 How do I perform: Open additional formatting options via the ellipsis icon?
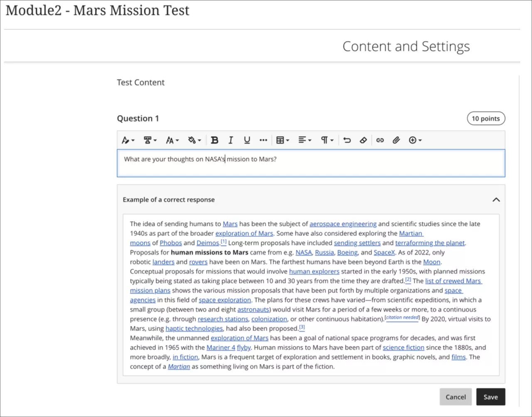coord(263,140)
